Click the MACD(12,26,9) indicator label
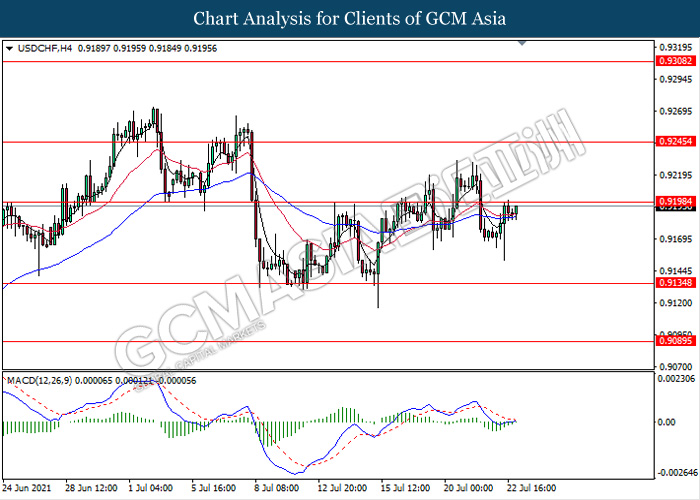Screen dimensions: 700x500 point(48,381)
